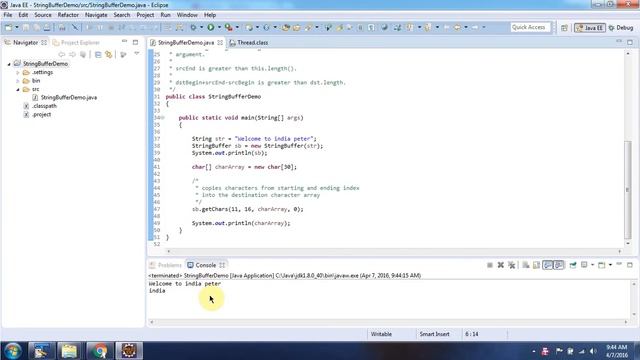This screenshot has height=360, width=640.
Task: Collapse the StringBufferDemo project node
Action: [x=9, y=64]
